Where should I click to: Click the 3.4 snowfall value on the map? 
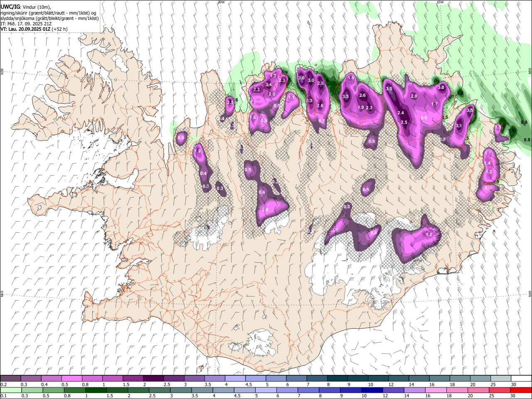(x=268, y=85)
